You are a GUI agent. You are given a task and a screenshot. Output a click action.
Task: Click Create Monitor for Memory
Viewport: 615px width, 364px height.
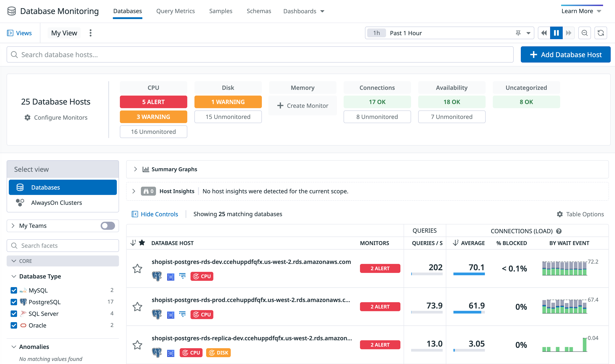click(303, 105)
